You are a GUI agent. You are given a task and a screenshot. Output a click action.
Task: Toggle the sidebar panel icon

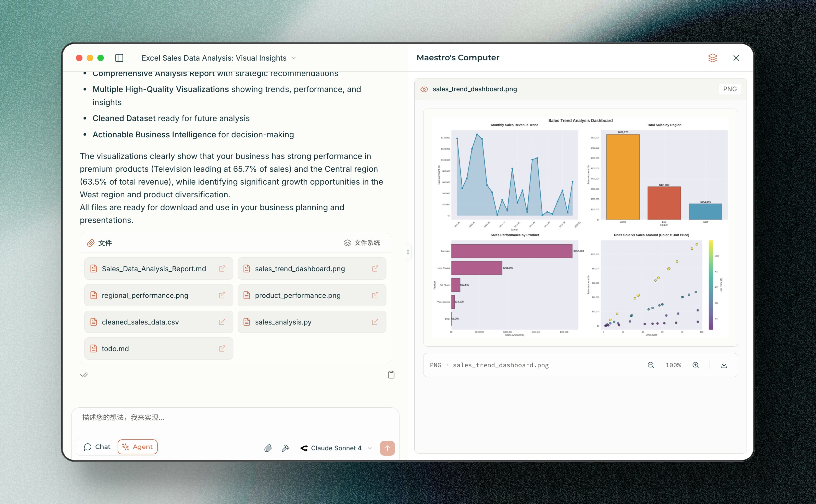point(119,58)
